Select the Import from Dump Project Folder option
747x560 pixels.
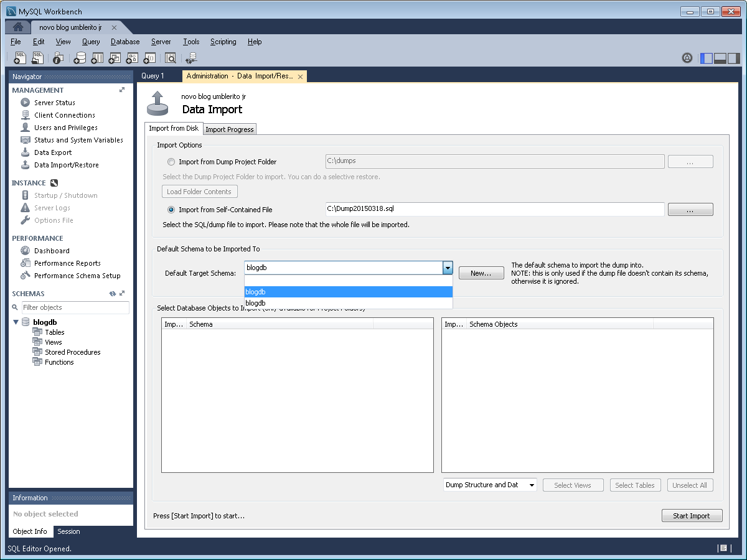point(171,162)
